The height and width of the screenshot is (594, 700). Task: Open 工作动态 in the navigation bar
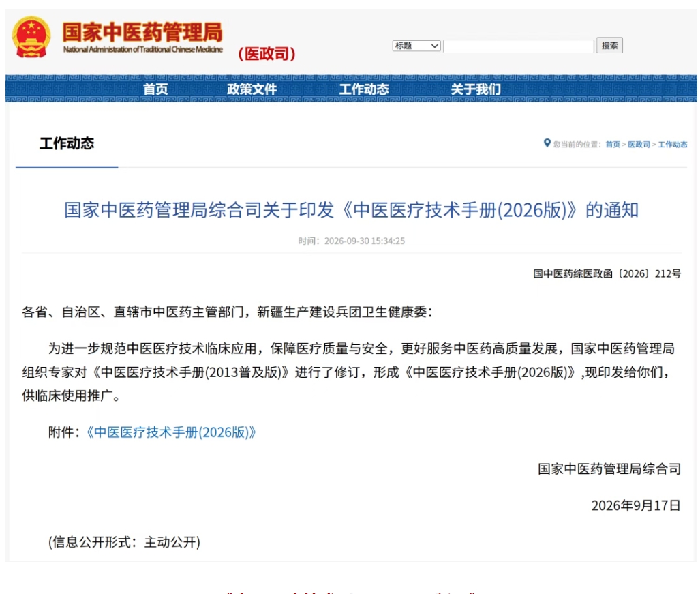[x=364, y=89]
